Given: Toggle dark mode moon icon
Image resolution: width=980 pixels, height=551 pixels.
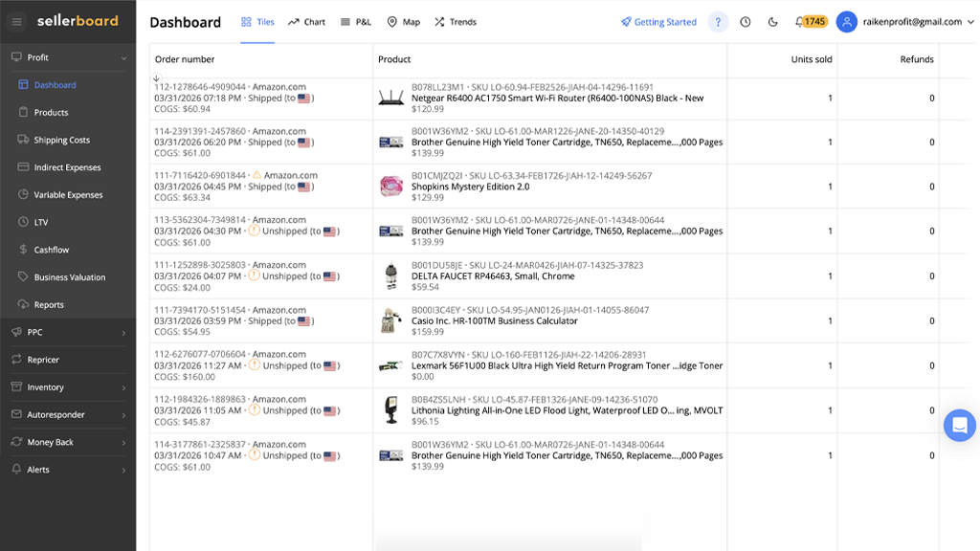Looking at the screenshot, I should (x=773, y=22).
